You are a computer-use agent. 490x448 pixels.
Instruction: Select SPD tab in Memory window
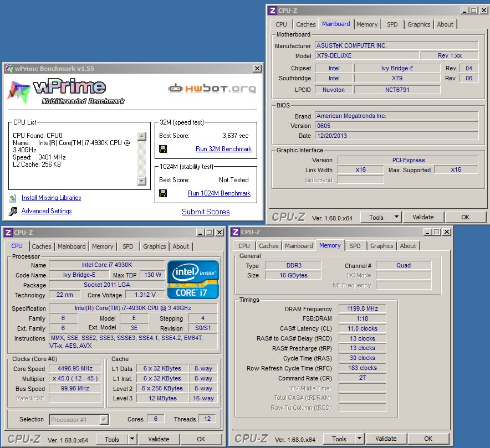coord(355,246)
